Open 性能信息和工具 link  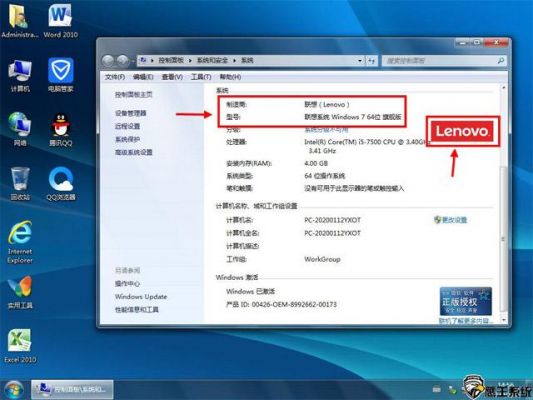[137, 309]
